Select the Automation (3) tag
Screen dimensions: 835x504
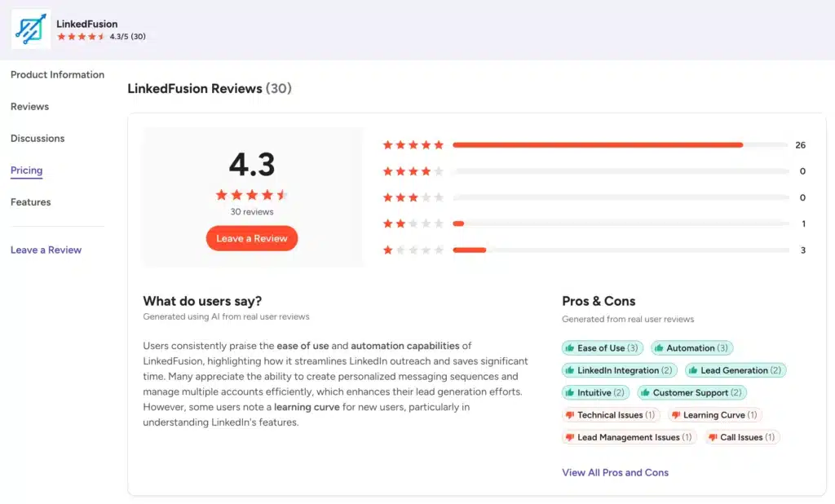click(691, 348)
